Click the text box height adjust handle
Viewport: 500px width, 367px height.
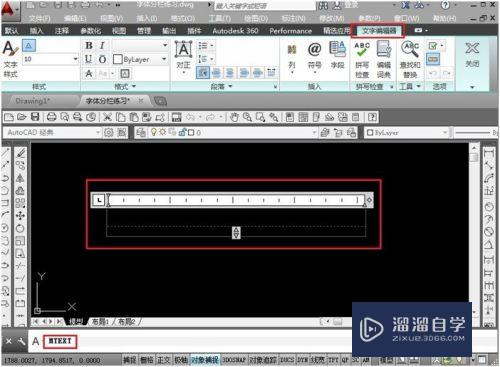236,233
